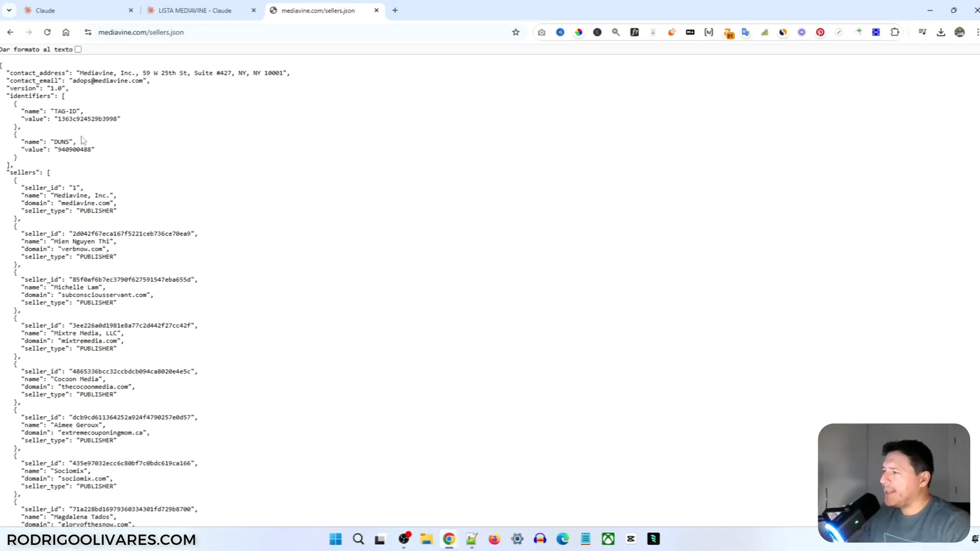Open the browser home page

[x=66, y=32]
